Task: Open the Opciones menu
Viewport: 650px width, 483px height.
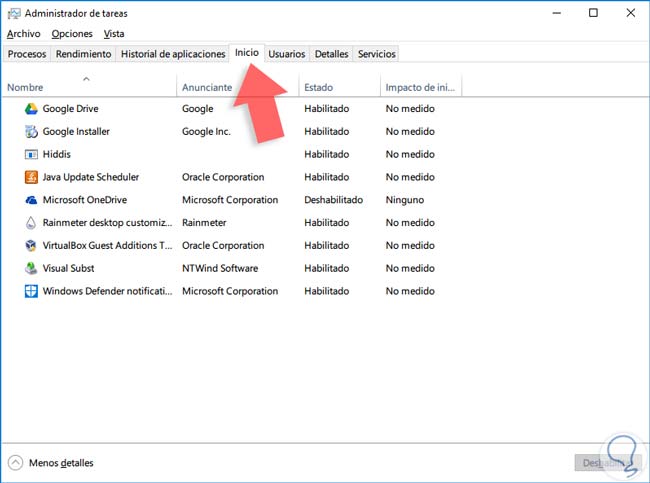Action: point(72,34)
